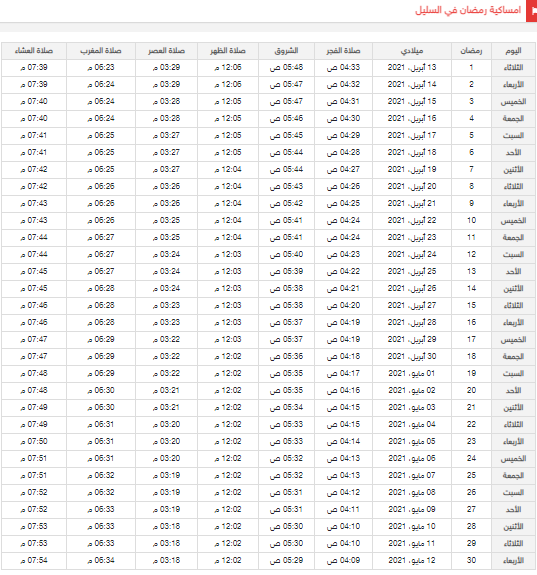This screenshot has width=537, height=575.
Task: Click the صلاة الفجر column header
Action: point(343,51)
